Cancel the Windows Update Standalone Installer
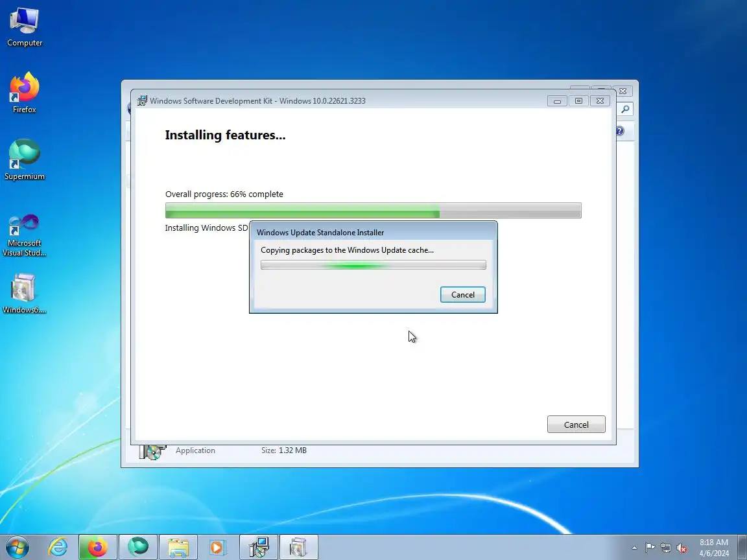Screen dimensions: 747x560 point(462,295)
